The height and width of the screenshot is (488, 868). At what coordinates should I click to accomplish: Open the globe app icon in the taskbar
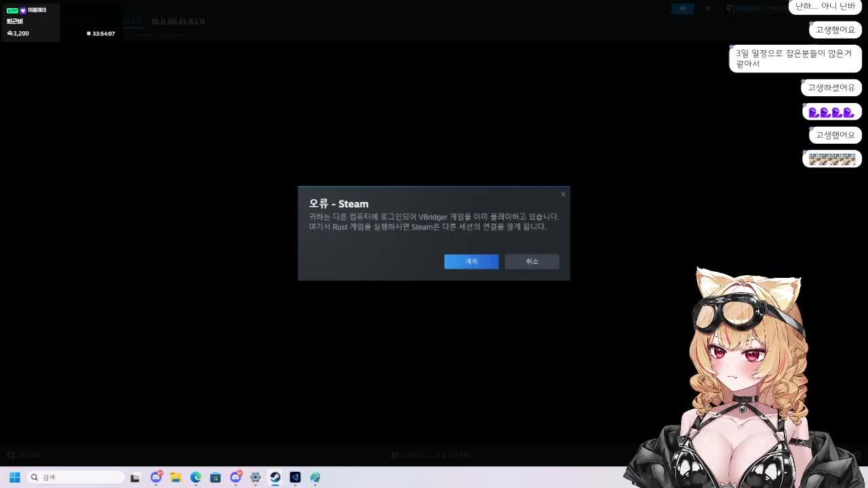pyautogui.click(x=315, y=477)
